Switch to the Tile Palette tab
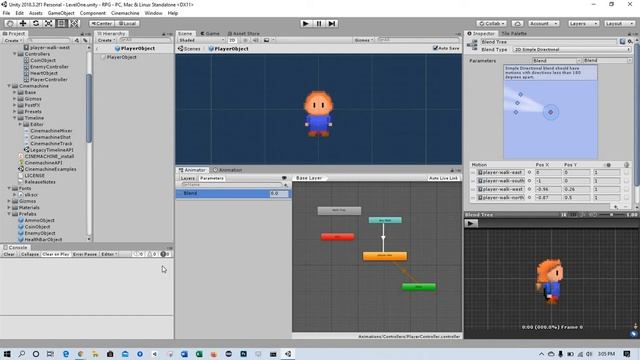The width and height of the screenshot is (640, 360). click(513, 33)
